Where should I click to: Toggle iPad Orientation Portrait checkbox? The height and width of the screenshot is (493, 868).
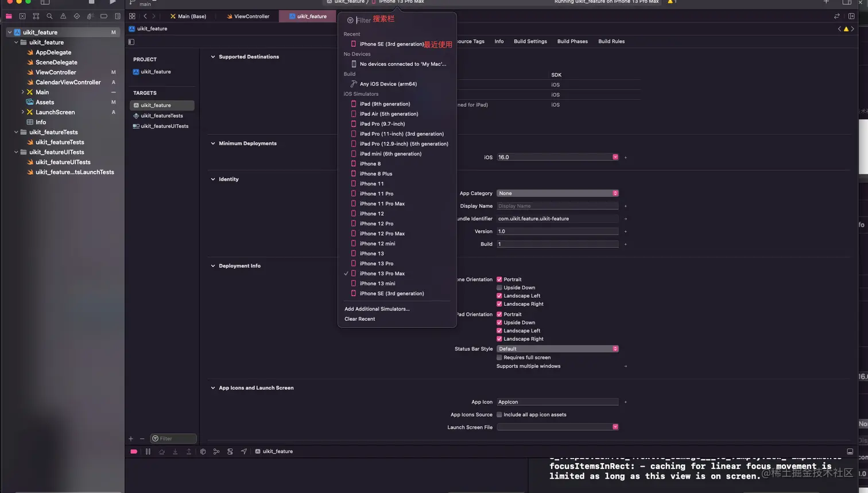499,315
